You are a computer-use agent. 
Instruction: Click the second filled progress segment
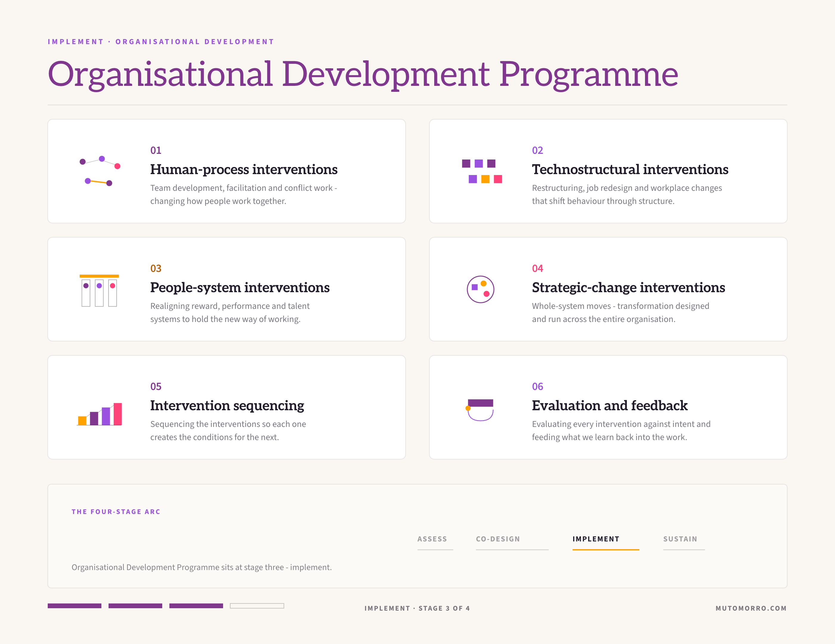(x=135, y=606)
